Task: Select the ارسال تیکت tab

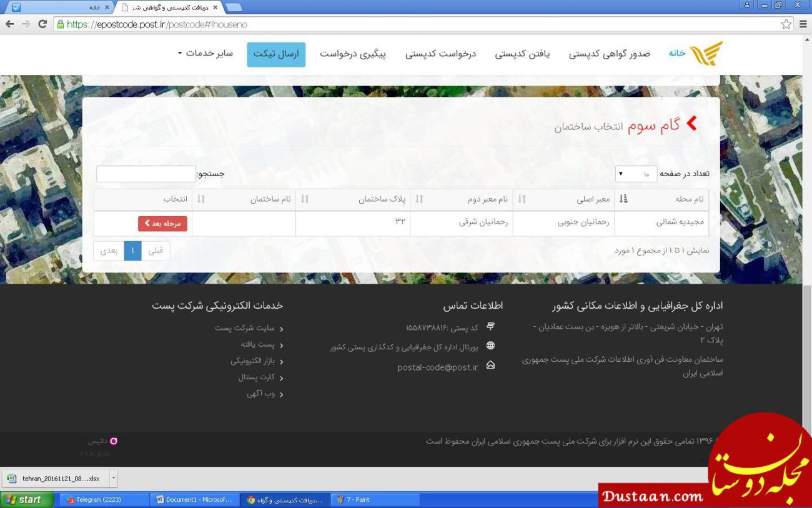Action: click(x=276, y=54)
